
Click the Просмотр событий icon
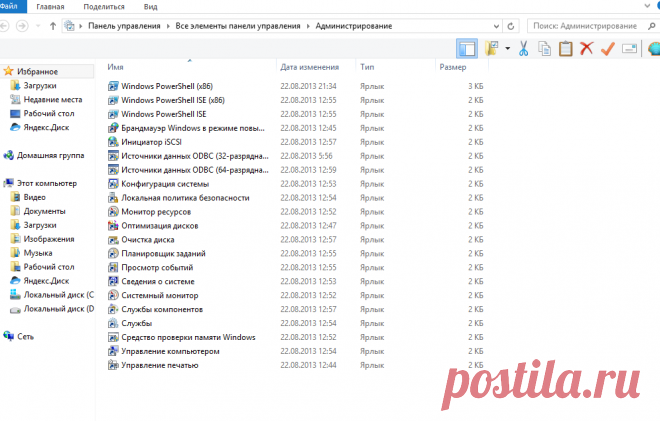[x=113, y=267]
